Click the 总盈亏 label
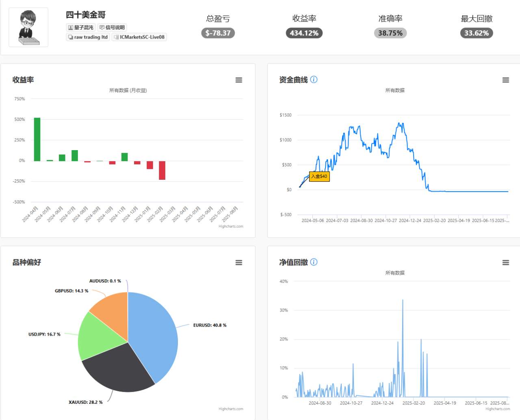Screen dimensions: 520x420 (x=218, y=19)
